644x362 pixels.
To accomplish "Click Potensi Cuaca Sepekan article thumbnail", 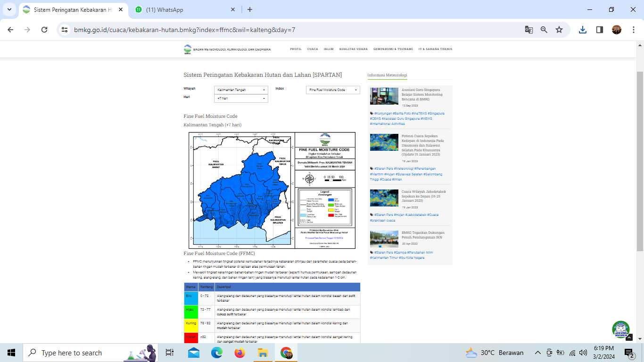I will point(384,142).
